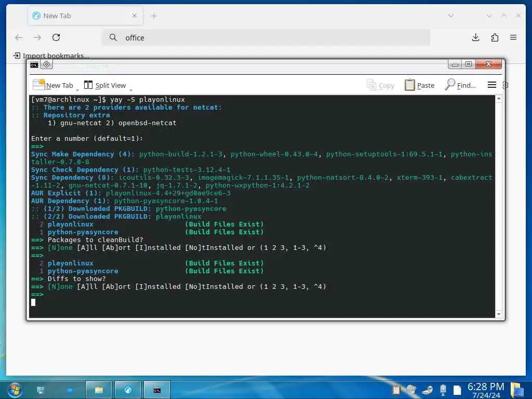Viewport: 532px width, 399px height.
Task: Click the USB device tray icon
Action: click(x=443, y=390)
